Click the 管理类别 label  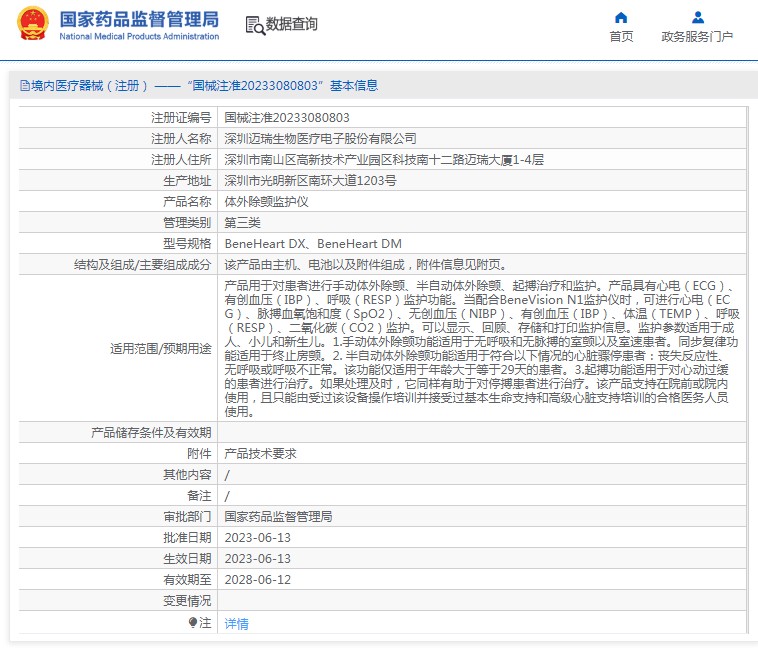coord(188,222)
